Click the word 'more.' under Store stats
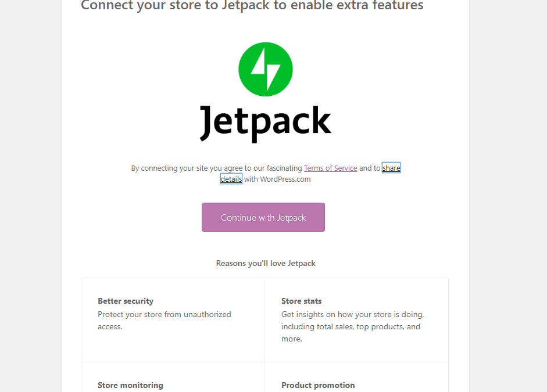Viewport: 547px width, 392px height. pyautogui.click(x=292, y=339)
